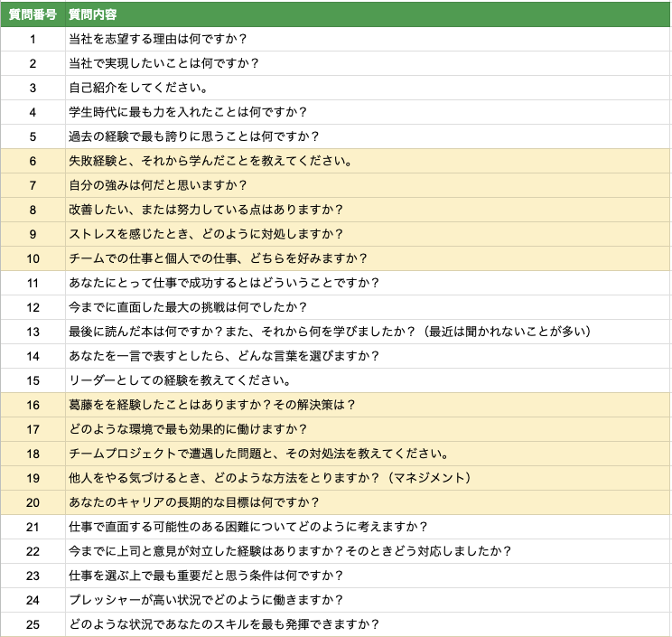Select cell 失敗経験と、それから学んだことを教えてください。
This screenshot has height=637, width=672.
click(369, 161)
